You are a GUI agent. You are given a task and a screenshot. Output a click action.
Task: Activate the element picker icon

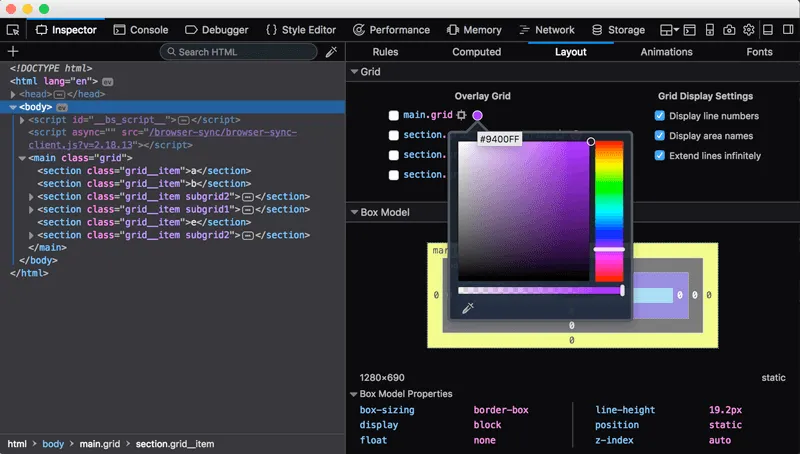[13, 30]
